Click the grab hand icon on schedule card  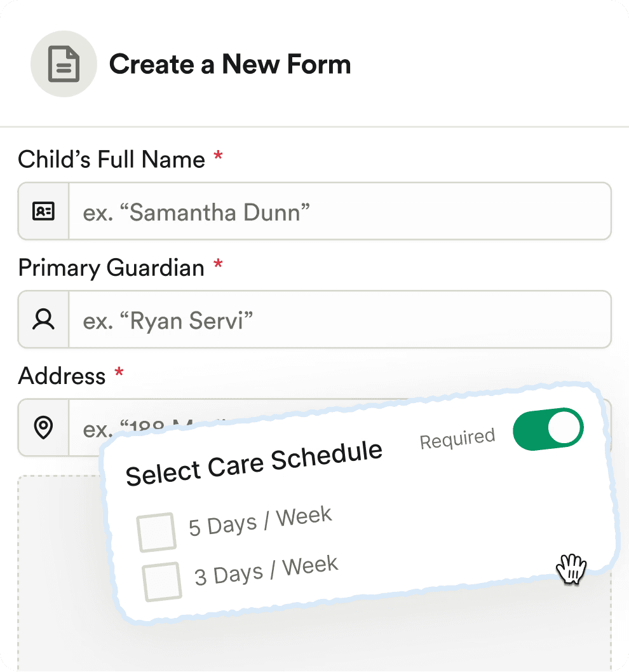click(x=571, y=568)
